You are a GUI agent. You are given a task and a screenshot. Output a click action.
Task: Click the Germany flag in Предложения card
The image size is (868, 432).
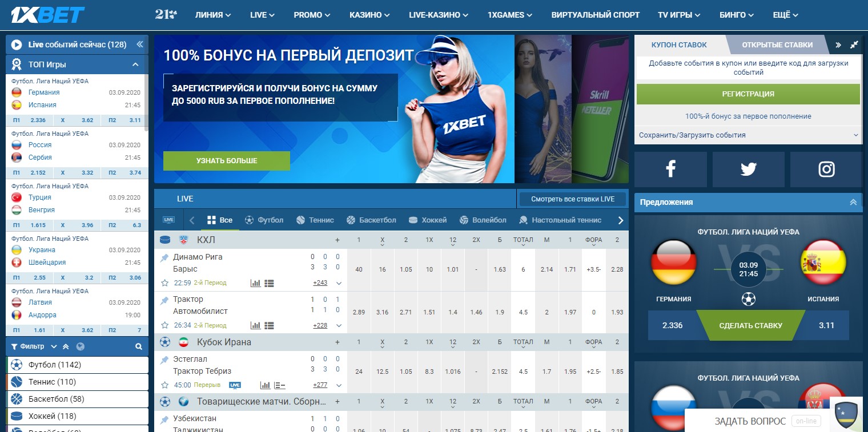674,263
